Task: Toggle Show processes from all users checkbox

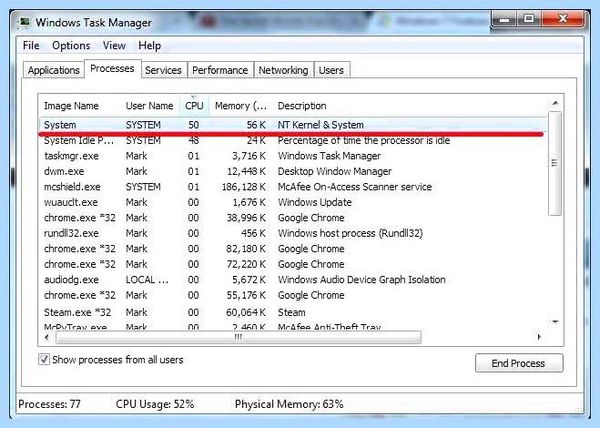Action: click(x=44, y=360)
